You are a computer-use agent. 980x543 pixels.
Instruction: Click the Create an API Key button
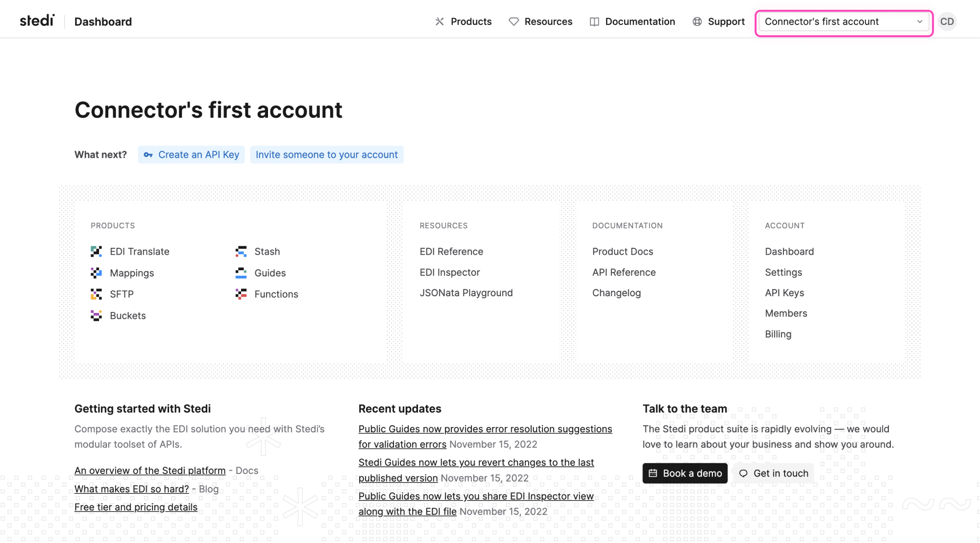pos(191,155)
